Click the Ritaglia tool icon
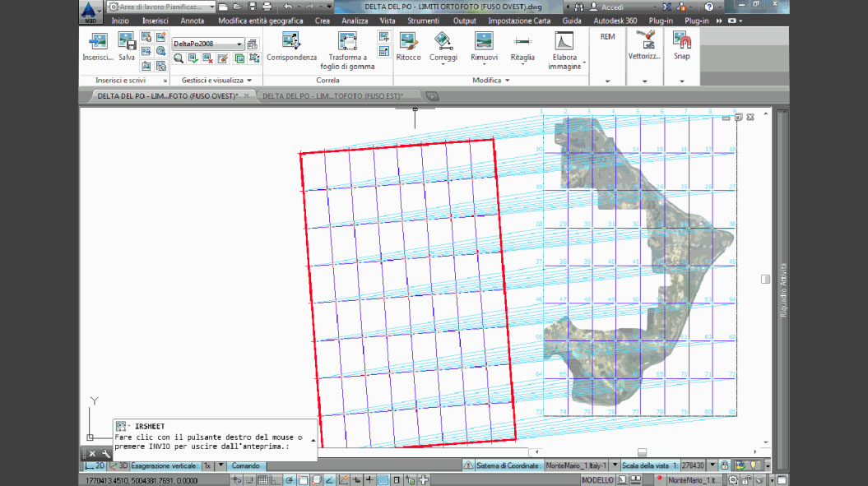 522,41
